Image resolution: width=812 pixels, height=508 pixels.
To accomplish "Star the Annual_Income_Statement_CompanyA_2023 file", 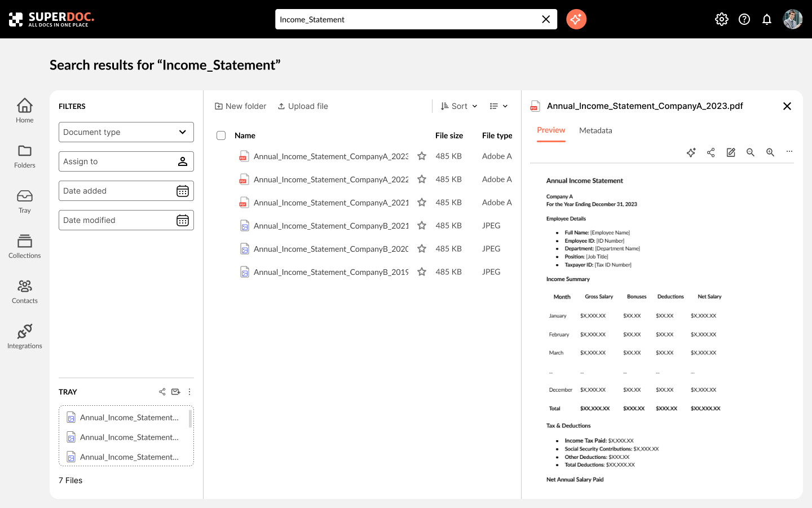I will click(422, 156).
